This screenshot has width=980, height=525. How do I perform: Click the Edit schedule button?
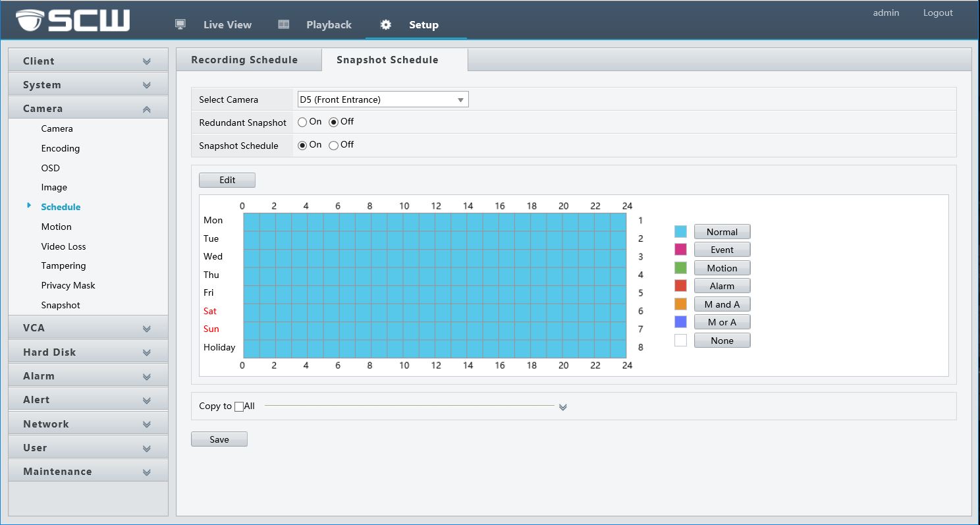227,180
